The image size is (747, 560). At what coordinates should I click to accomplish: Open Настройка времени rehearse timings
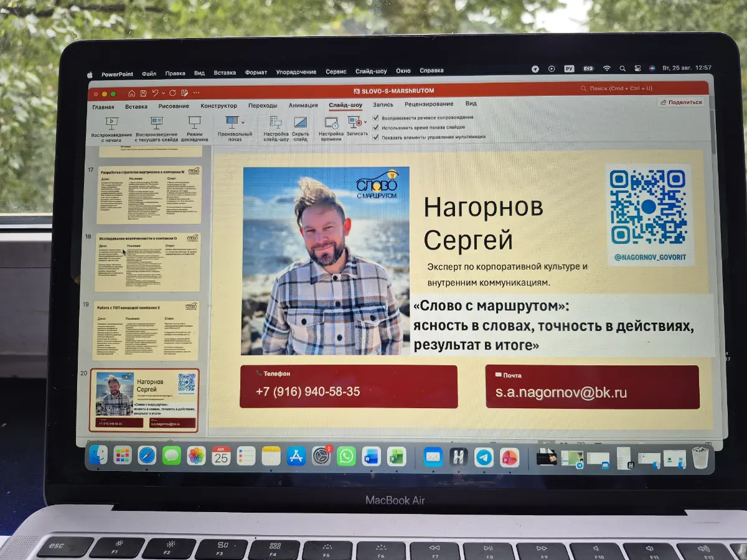tap(331, 129)
